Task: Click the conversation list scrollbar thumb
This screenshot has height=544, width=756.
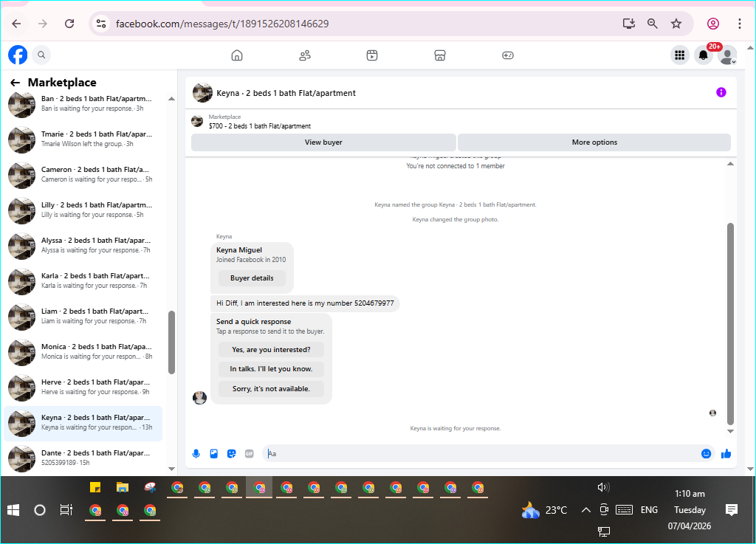Action: pyautogui.click(x=171, y=342)
